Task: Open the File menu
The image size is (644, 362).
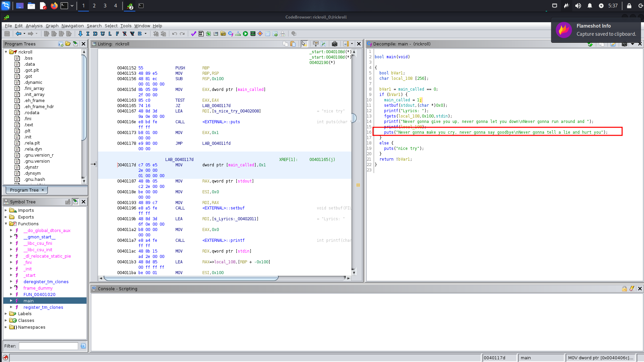Action: pyautogui.click(x=8, y=26)
